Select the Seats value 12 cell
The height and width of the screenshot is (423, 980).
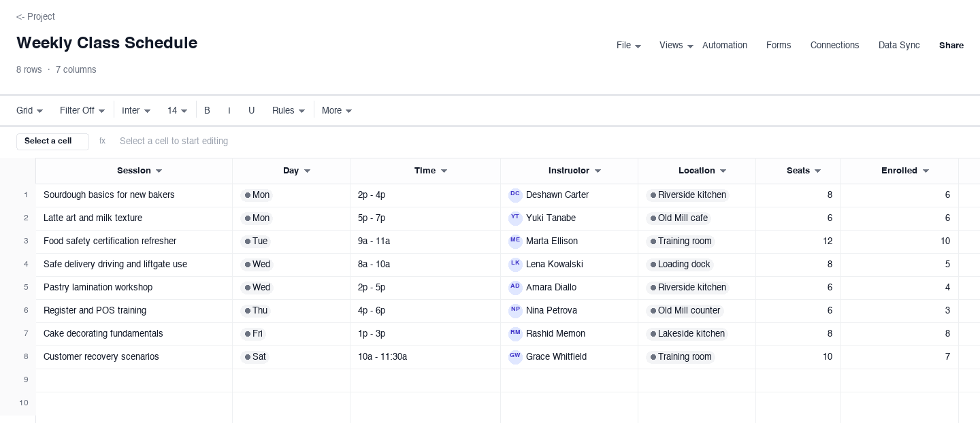click(x=798, y=241)
